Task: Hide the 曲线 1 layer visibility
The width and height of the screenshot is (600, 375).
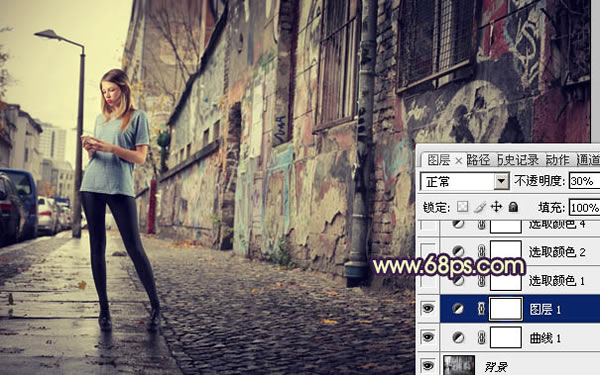Action: [428, 337]
